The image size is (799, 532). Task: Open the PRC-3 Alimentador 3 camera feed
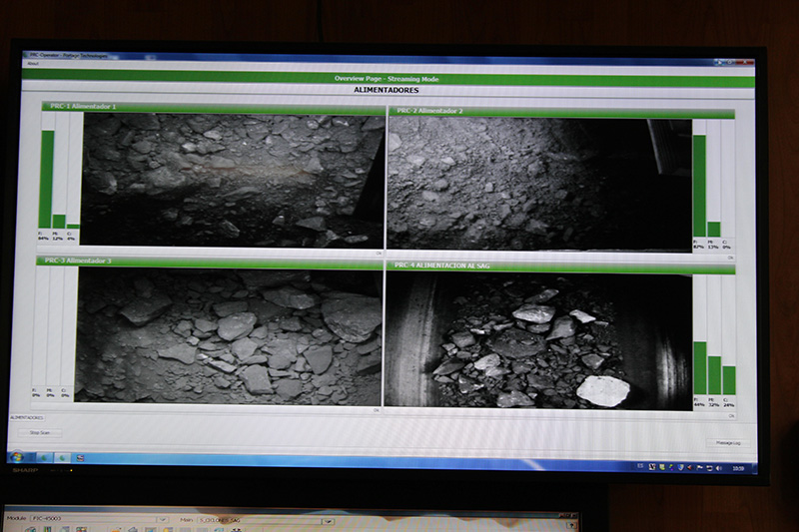pos(229,335)
